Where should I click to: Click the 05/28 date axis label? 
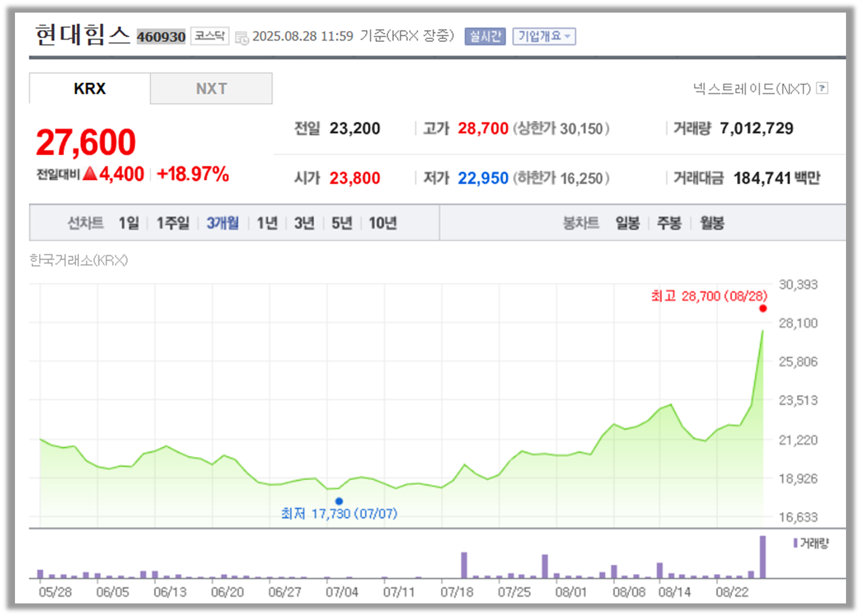(55, 592)
